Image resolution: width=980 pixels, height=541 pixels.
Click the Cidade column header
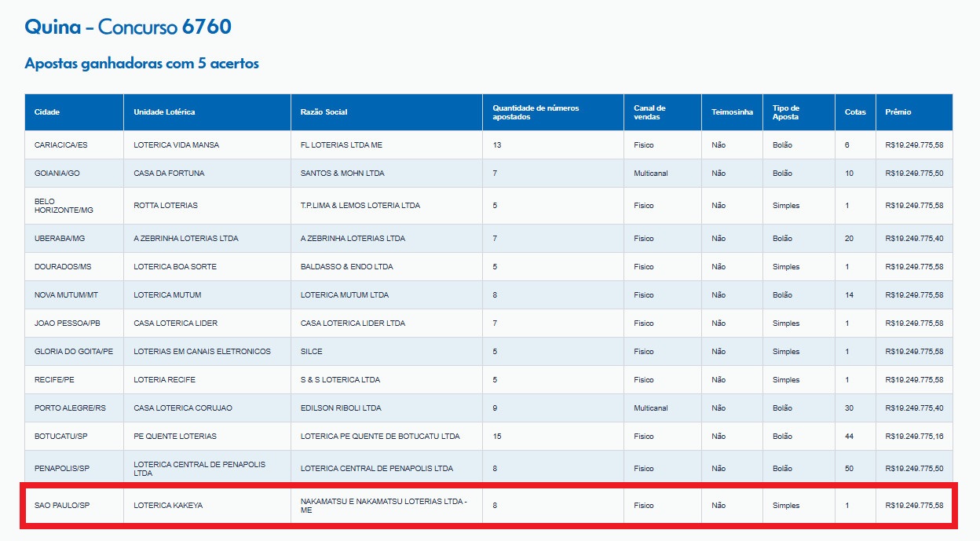point(47,112)
